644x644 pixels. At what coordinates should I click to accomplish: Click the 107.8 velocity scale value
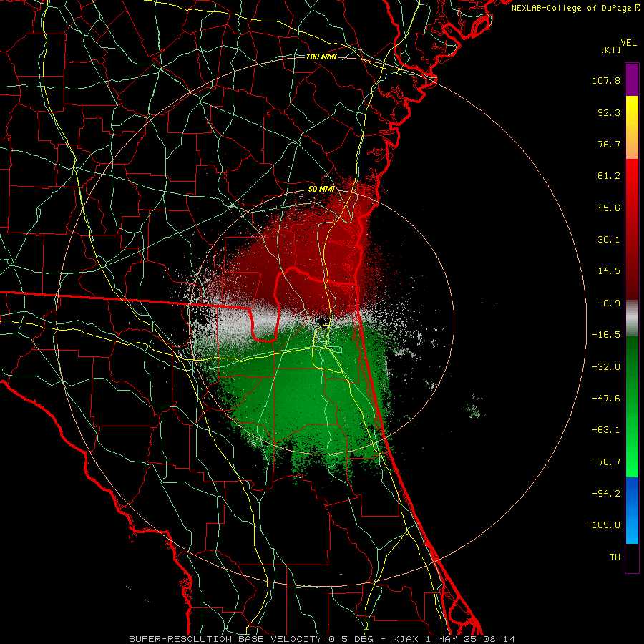click(606, 80)
